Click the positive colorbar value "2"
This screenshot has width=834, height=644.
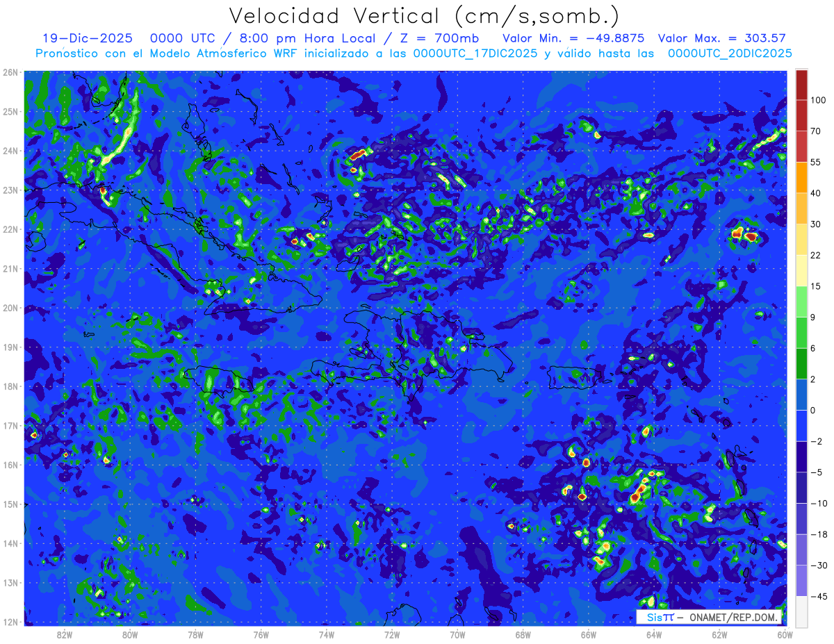(x=812, y=379)
